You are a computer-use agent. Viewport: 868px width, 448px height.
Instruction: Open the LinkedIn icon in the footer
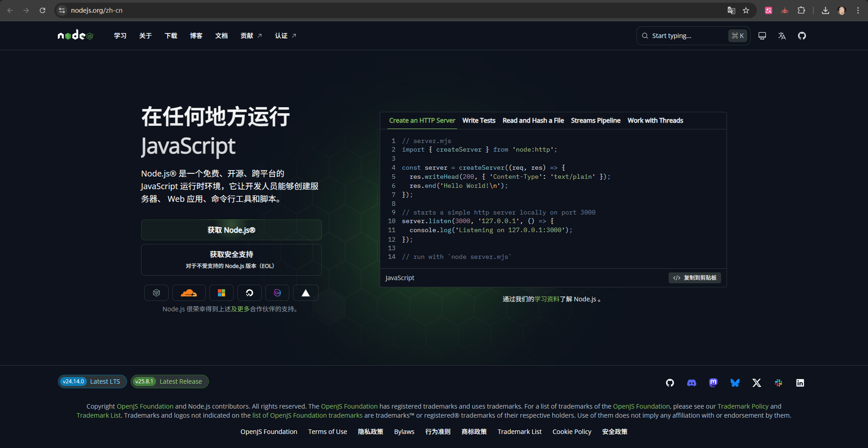800,383
